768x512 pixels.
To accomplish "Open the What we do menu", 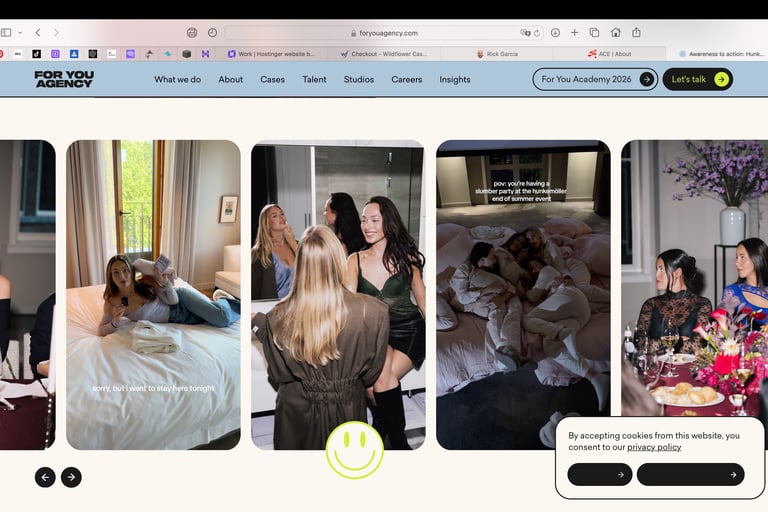I will pos(177,79).
